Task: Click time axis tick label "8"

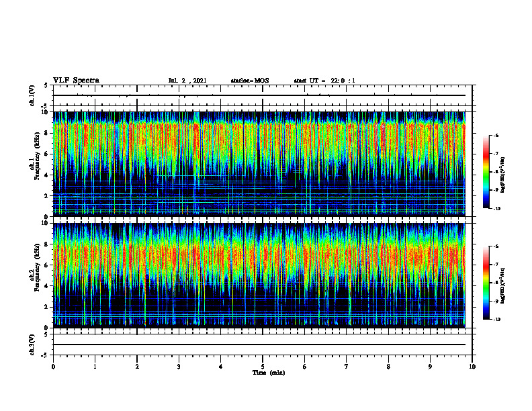Action: (x=388, y=367)
